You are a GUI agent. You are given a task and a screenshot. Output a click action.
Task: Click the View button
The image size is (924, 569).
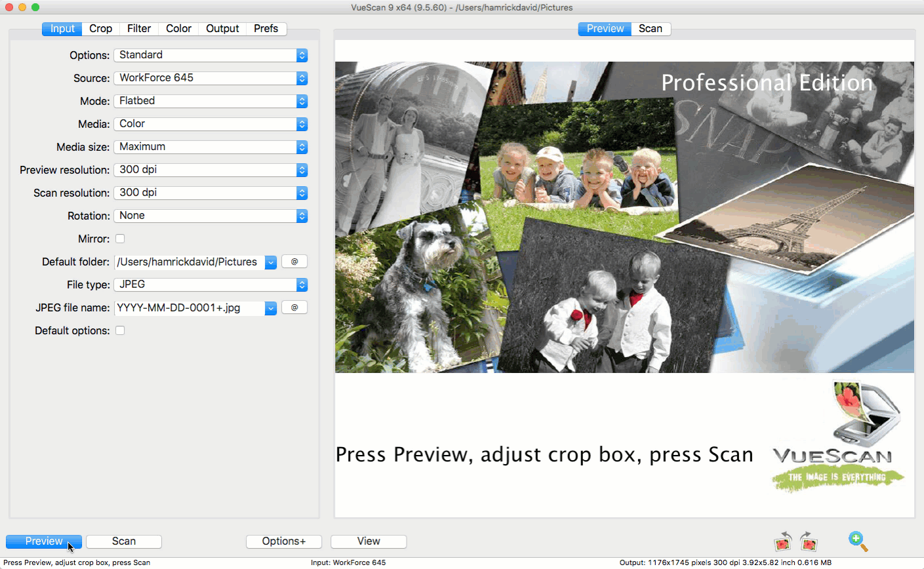click(x=369, y=541)
